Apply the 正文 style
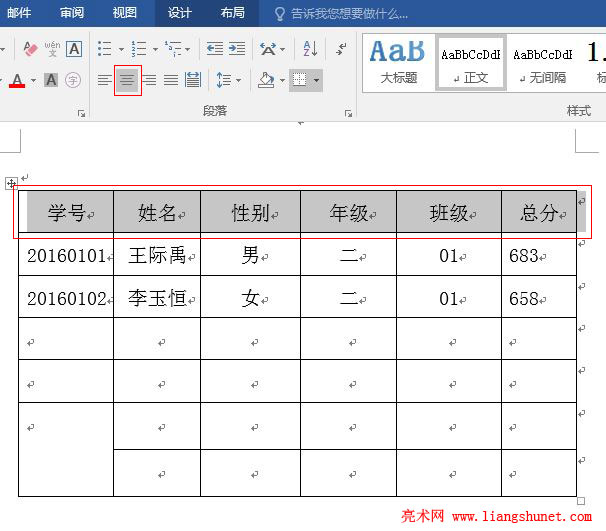Screen dimensions: 606x531 pyautogui.click(x=471, y=63)
